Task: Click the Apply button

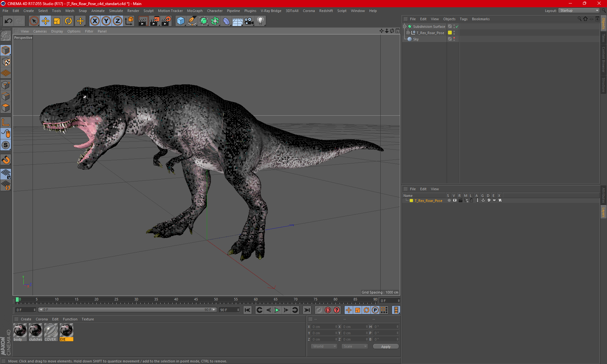Action: click(386, 347)
